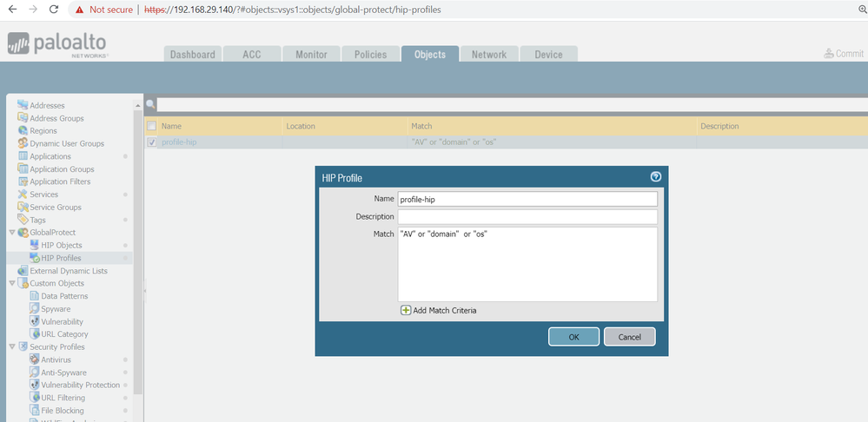Click Add Match Criteria link
The image size is (868, 422).
point(445,310)
